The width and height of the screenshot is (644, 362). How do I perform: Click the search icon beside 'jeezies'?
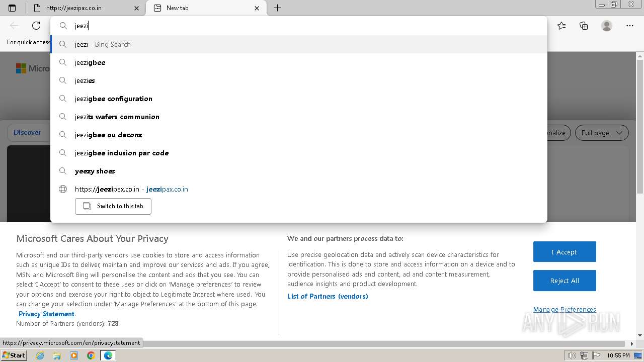63,80
